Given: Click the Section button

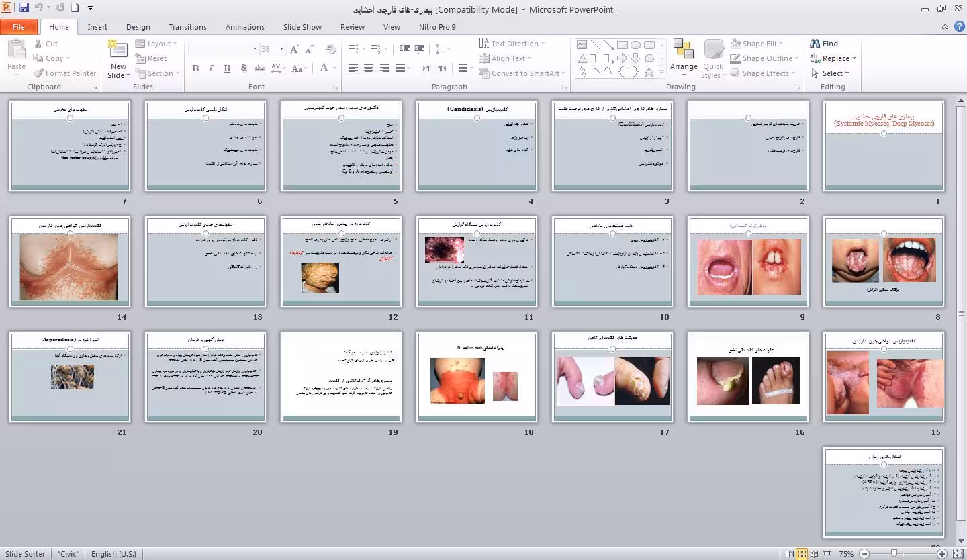Looking at the screenshot, I should (158, 73).
